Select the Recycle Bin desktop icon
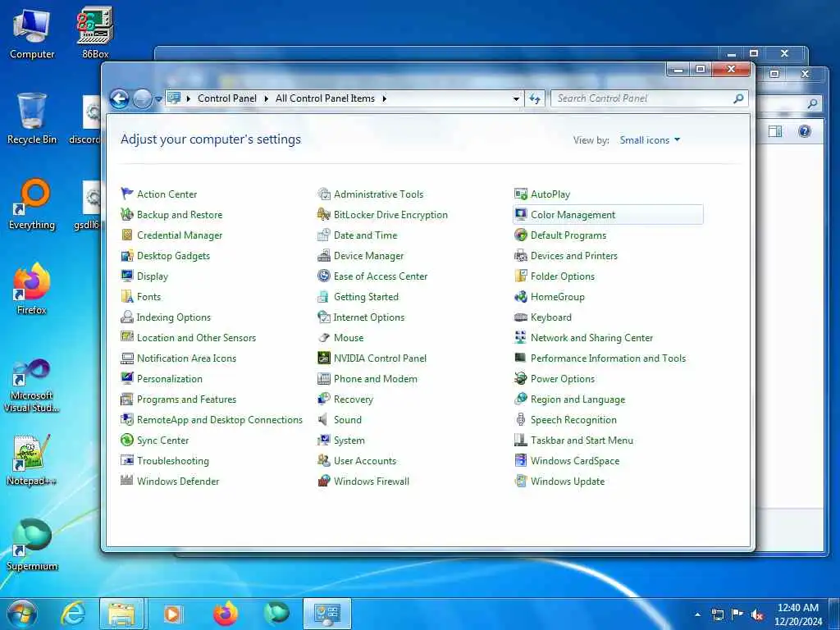The width and height of the screenshot is (840, 630). [x=32, y=118]
